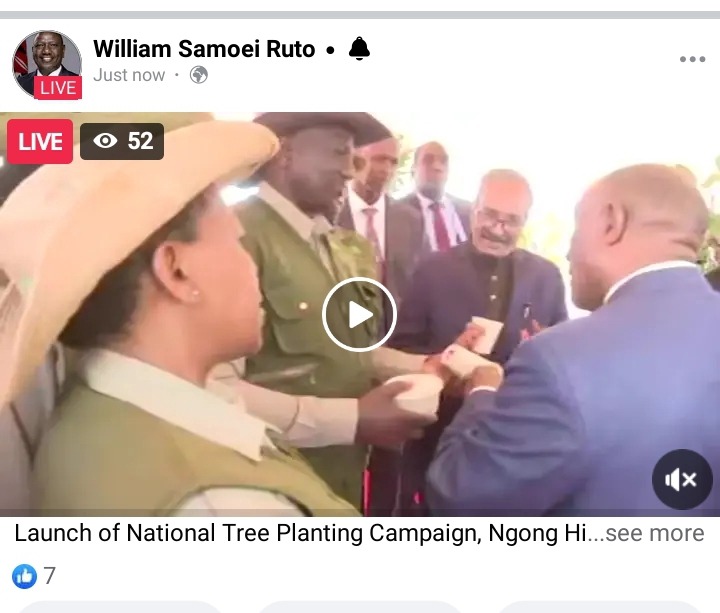Click the viewer count eye icon

(105, 141)
